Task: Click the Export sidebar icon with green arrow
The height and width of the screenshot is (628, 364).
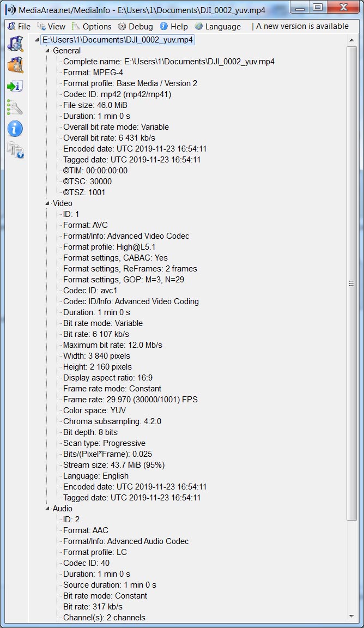Action: click(x=15, y=86)
